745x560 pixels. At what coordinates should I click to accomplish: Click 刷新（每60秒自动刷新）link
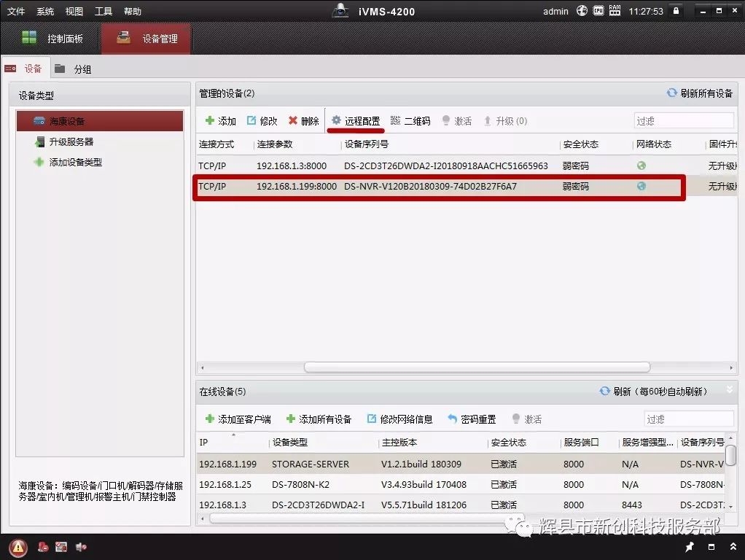(655, 392)
